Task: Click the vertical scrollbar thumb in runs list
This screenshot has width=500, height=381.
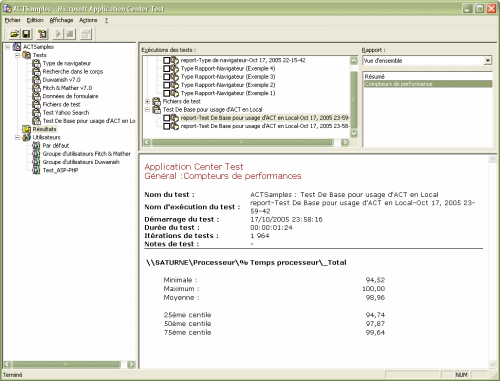Action: [354, 100]
